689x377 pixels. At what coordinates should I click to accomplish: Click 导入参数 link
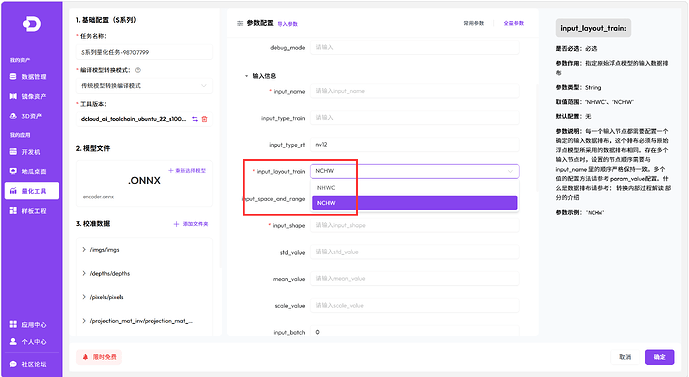point(288,24)
